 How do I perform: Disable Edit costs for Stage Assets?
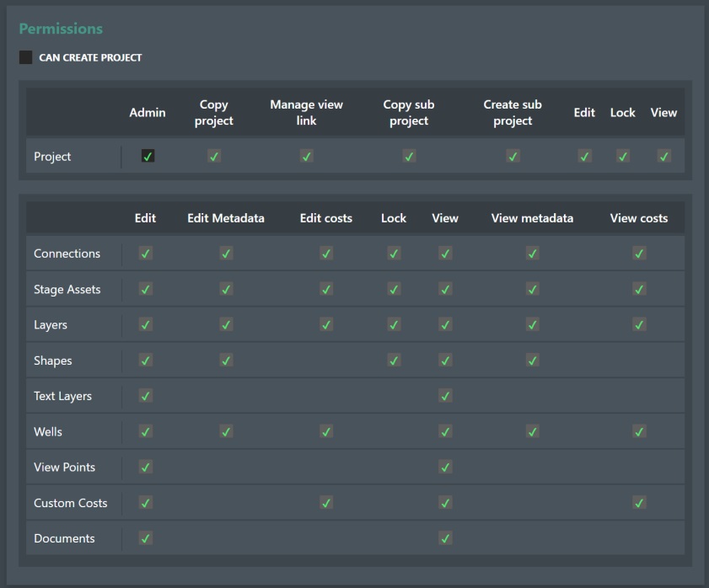(326, 289)
